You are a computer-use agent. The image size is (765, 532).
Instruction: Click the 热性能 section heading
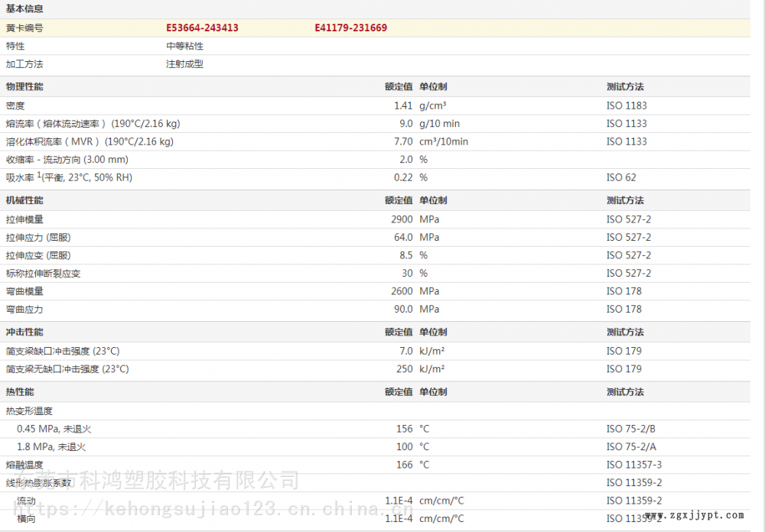tap(20, 392)
